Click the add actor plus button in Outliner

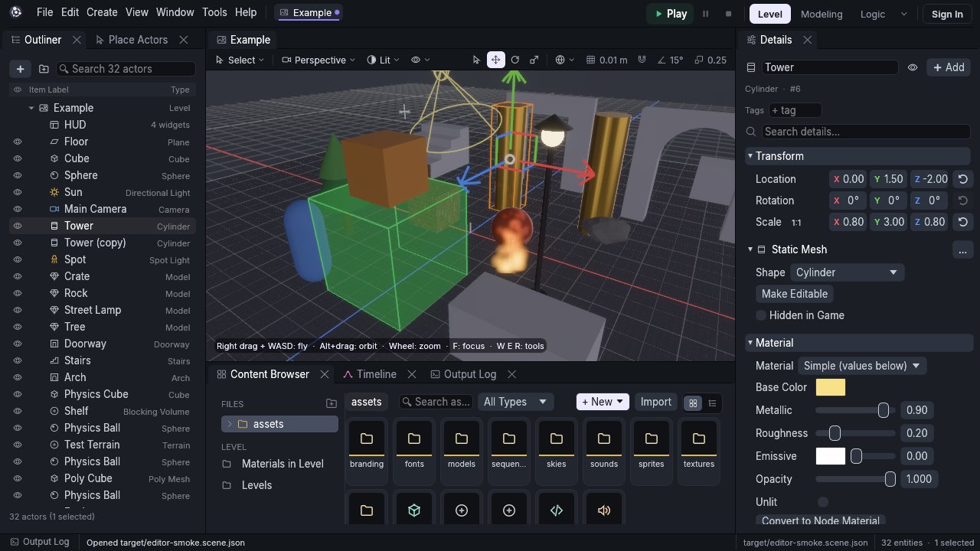[x=20, y=69]
